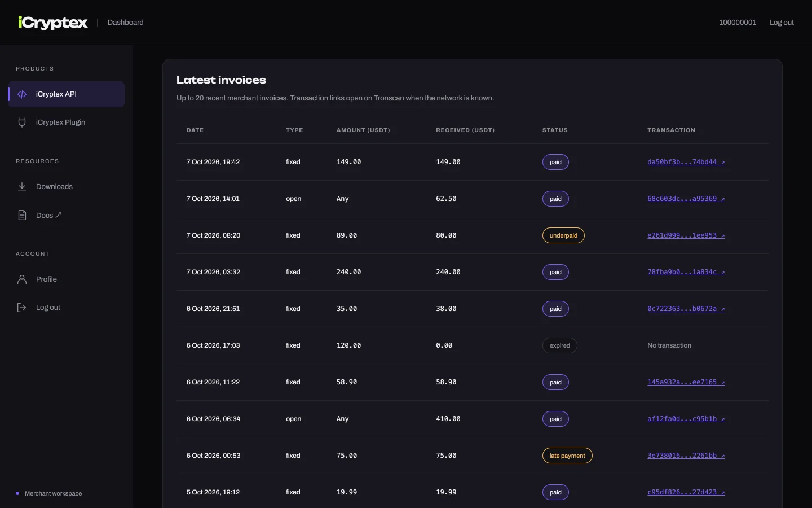Click Log out in the sidebar
The image size is (812, 508).
[67, 308]
